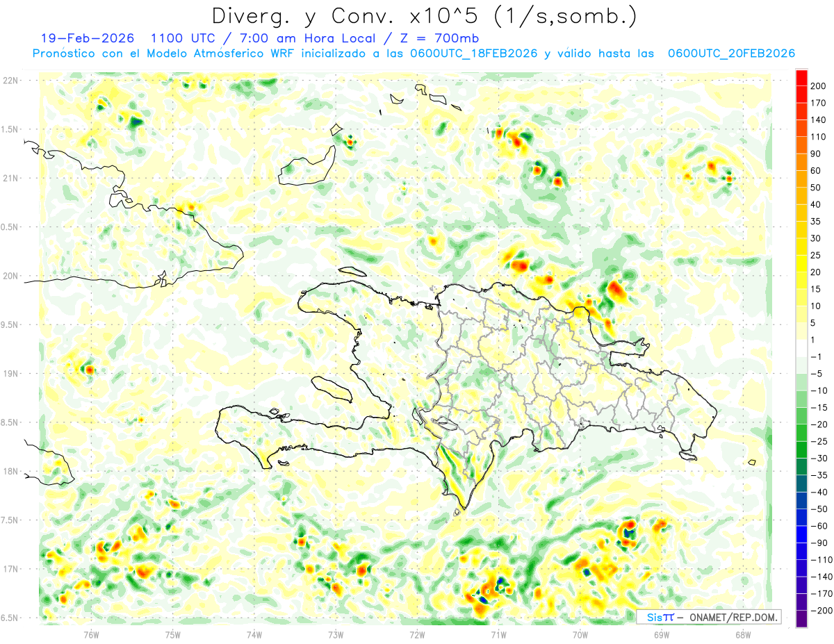Click the '70W' longitude label
834x644 pixels.
pos(580,635)
